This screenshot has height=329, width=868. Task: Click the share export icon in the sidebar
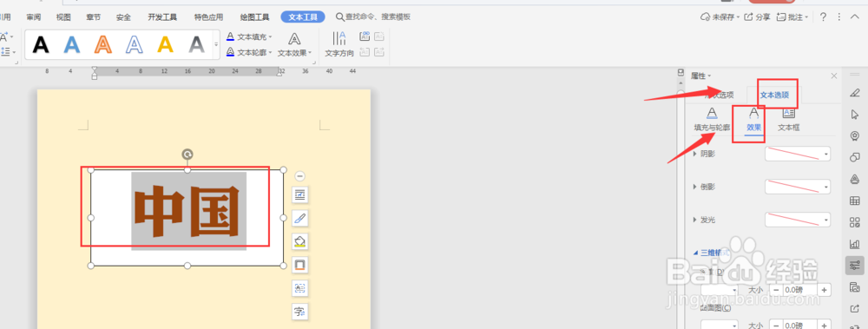point(855,308)
